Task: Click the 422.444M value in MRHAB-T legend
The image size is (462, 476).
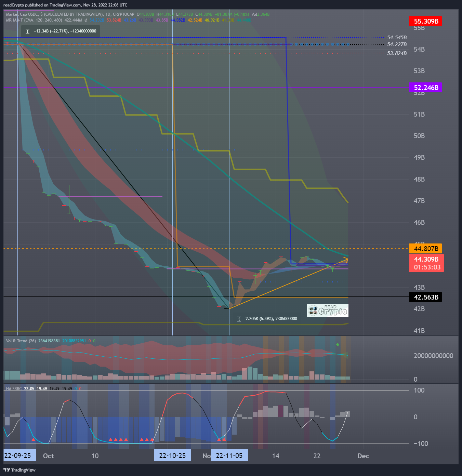Action: (x=73, y=20)
